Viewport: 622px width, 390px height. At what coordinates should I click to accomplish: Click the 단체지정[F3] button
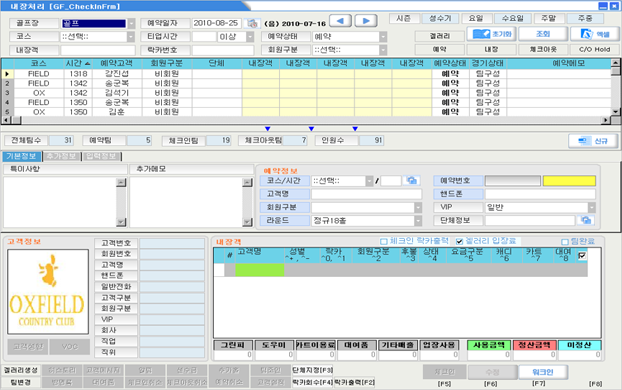click(x=313, y=370)
